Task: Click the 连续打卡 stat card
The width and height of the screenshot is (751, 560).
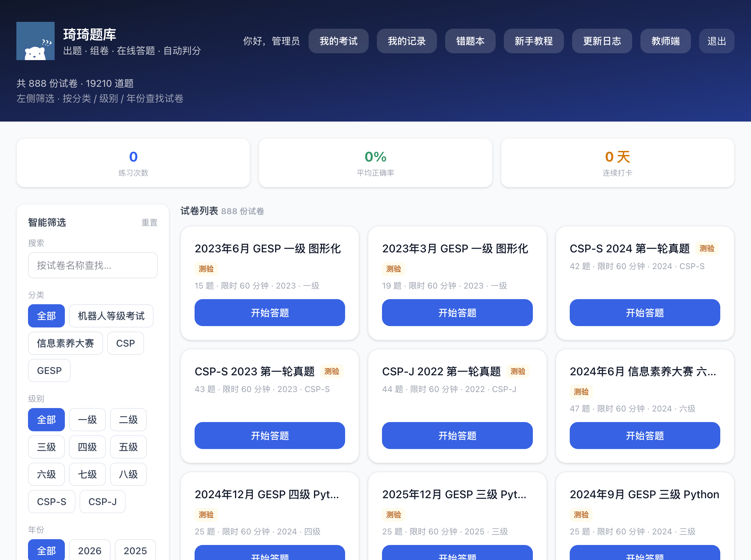Action: pyautogui.click(x=618, y=163)
